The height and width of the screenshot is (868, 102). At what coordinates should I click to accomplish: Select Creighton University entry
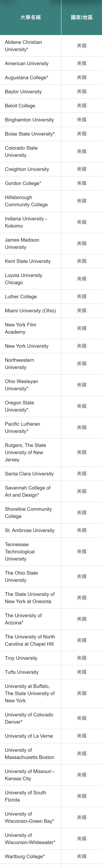(27, 169)
